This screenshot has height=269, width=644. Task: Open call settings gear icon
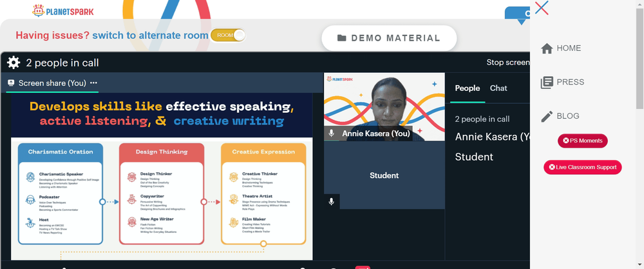[14, 63]
